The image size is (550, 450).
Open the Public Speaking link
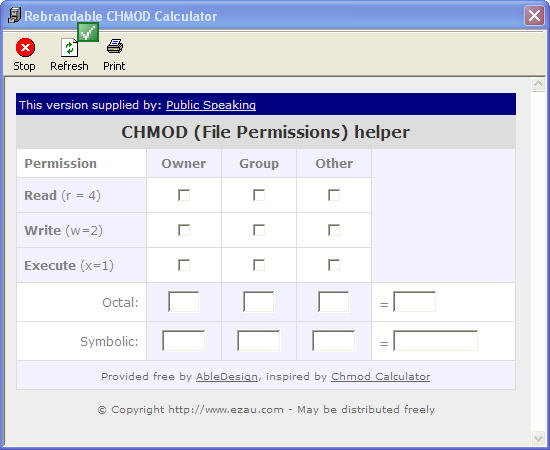point(211,105)
